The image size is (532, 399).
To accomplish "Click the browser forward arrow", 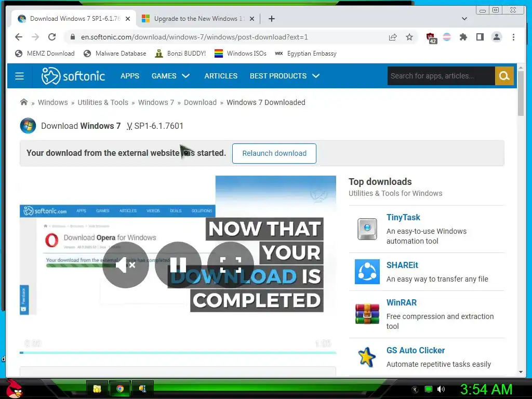I will [35, 37].
